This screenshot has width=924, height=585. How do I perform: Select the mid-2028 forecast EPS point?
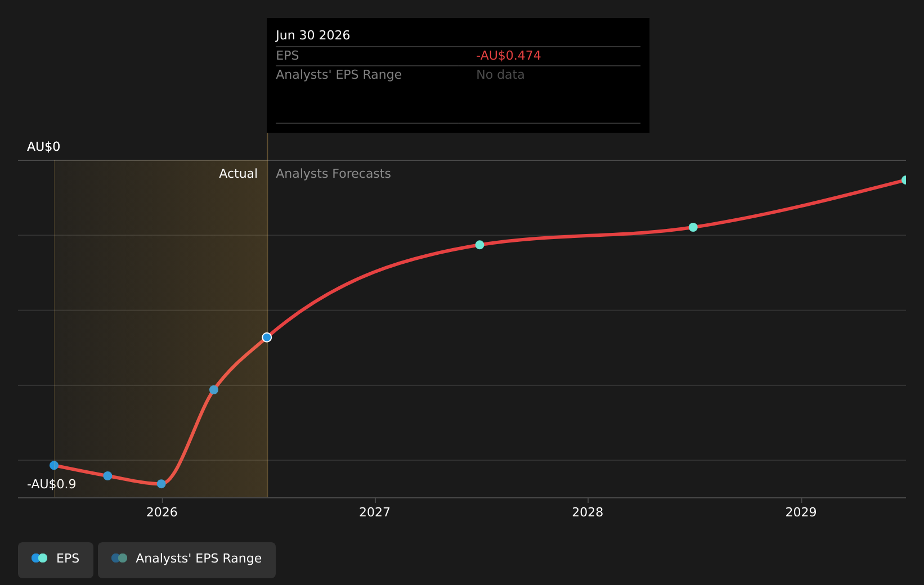point(693,227)
